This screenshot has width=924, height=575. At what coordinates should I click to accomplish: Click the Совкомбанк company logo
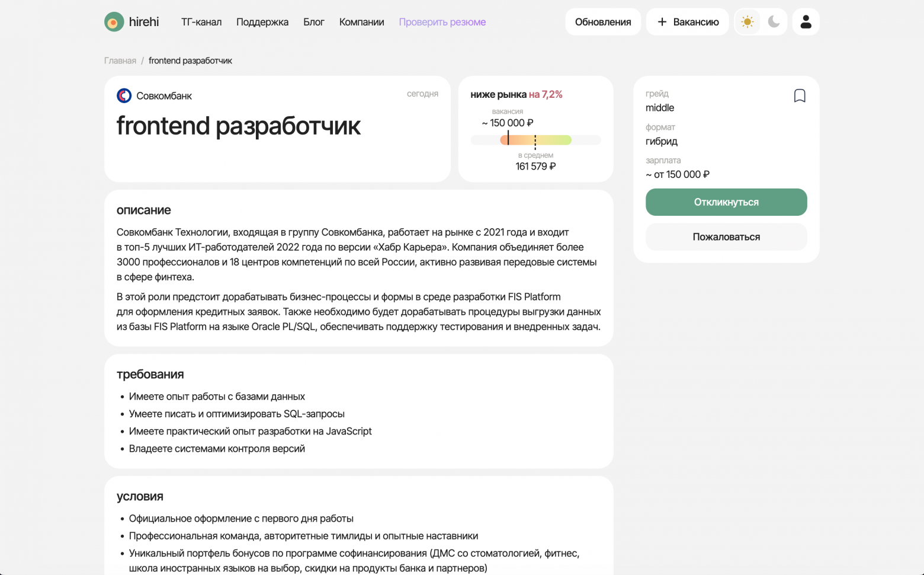[124, 95]
